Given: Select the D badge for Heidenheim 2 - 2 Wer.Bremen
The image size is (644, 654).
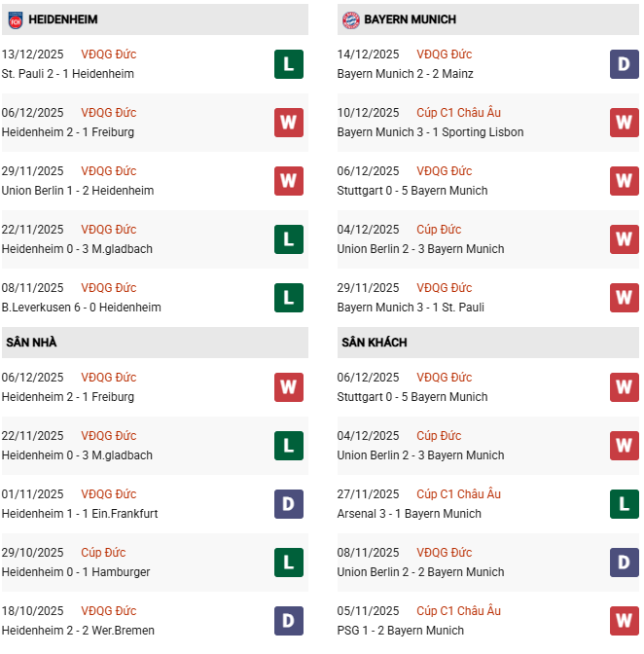Looking at the screenshot, I should 289,621.
